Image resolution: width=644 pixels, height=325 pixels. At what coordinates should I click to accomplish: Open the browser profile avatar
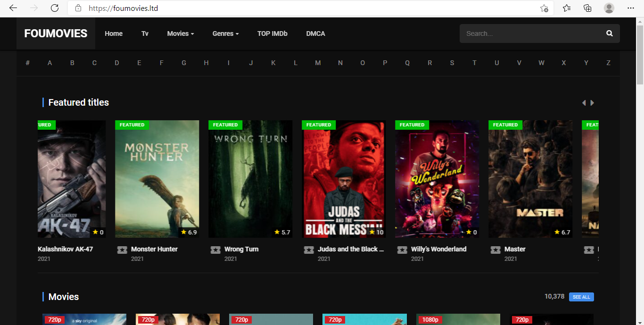pos(609,8)
